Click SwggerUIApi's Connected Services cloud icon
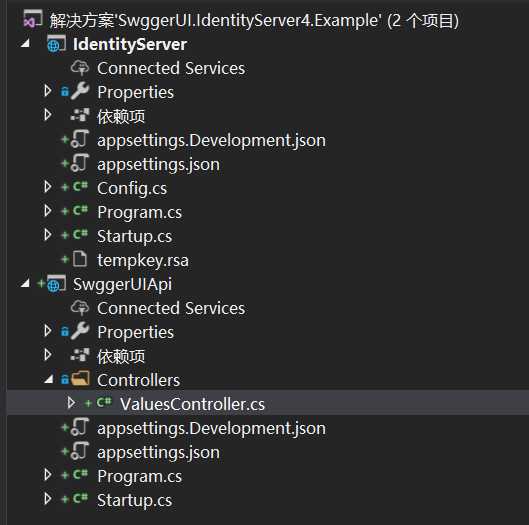This screenshot has width=529, height=525. click(80, 308)
